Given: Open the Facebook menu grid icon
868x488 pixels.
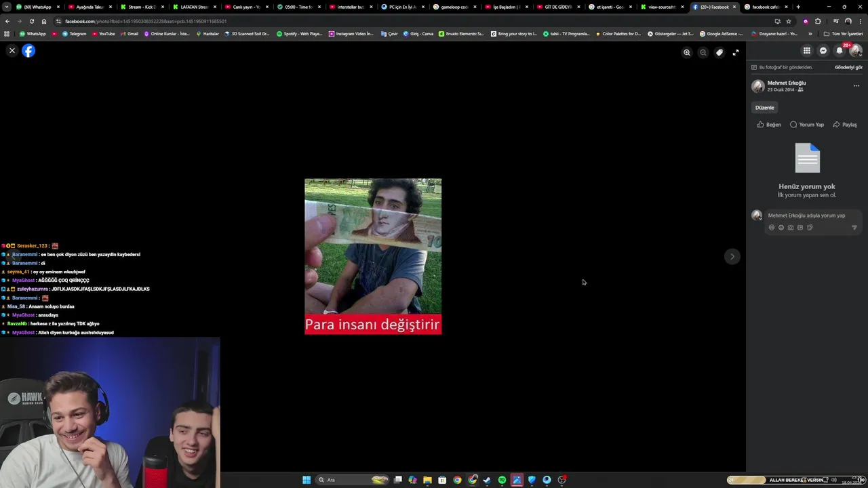Looking at the screenshot, I should coord(807,51).
